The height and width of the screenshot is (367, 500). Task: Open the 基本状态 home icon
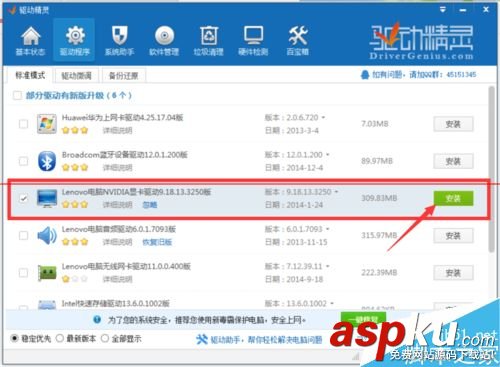click(x=30, y=36)
